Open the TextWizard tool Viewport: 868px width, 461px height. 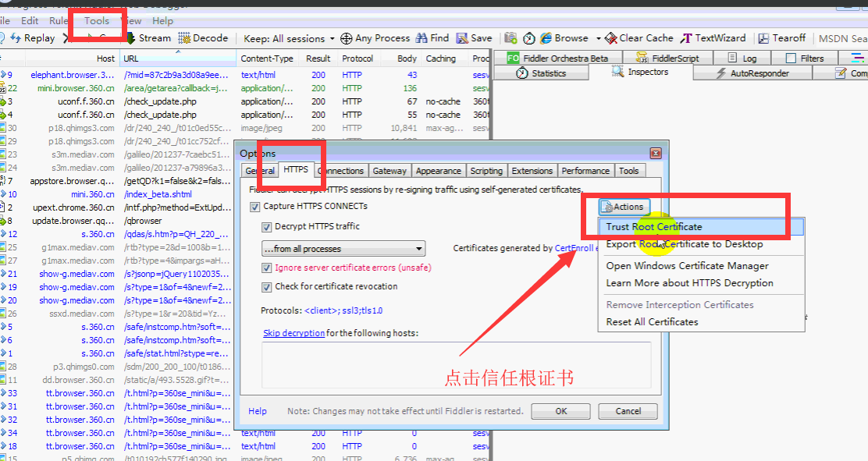pyautogui.click(x=713, y=38)
